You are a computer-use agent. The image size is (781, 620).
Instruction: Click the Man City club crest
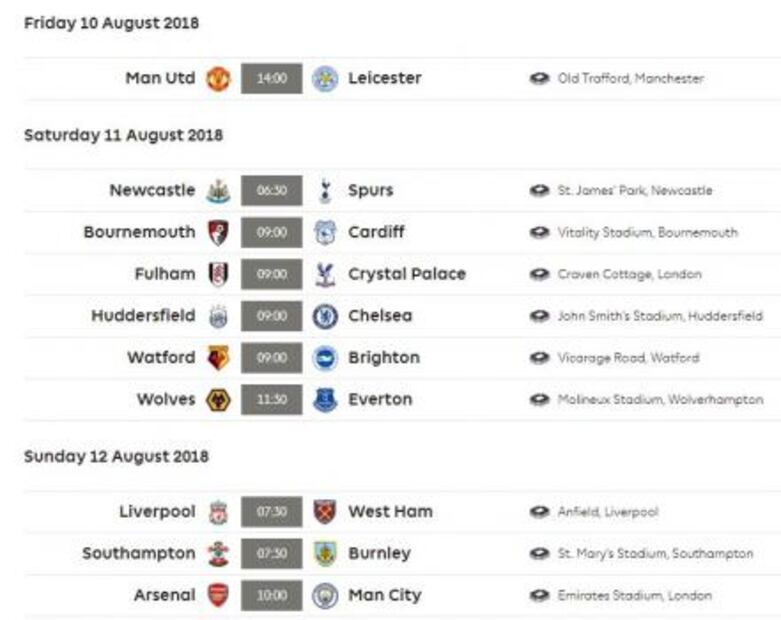pyautogui.click(x=324, y=596)
